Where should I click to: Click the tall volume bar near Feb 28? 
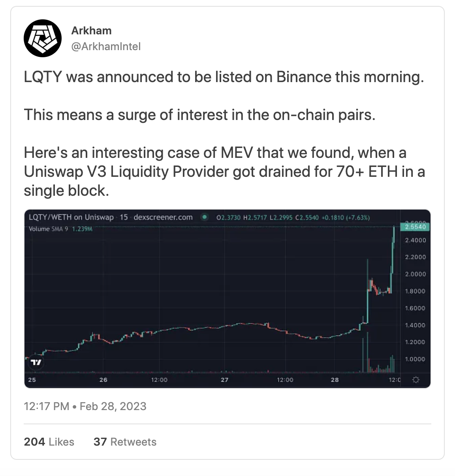368,352
